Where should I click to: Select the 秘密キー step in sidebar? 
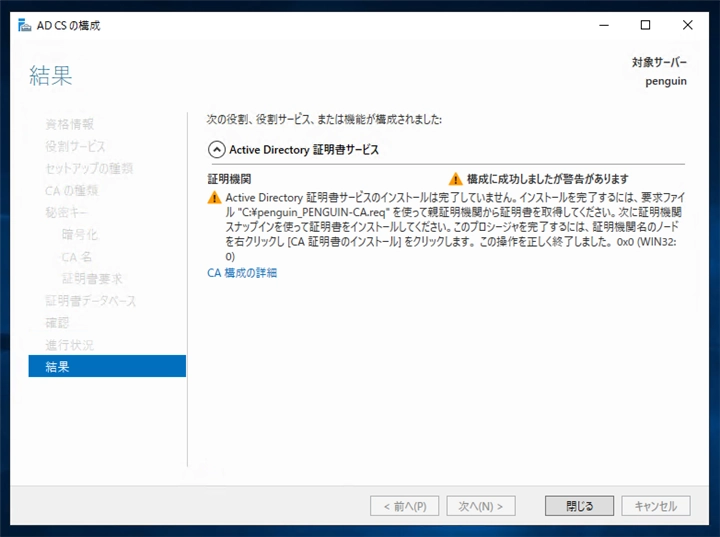click(66, 212)
